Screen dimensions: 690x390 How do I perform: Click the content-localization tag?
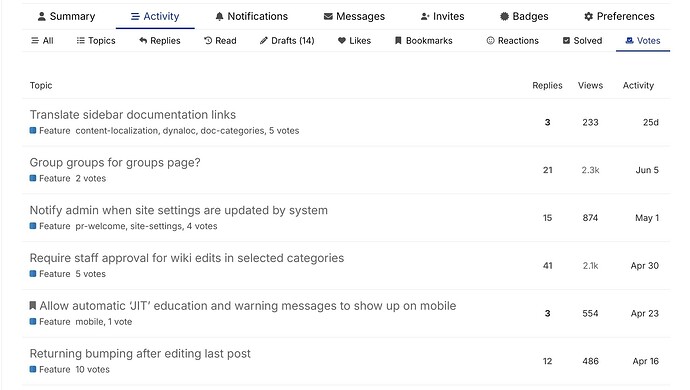click(117, 131)
